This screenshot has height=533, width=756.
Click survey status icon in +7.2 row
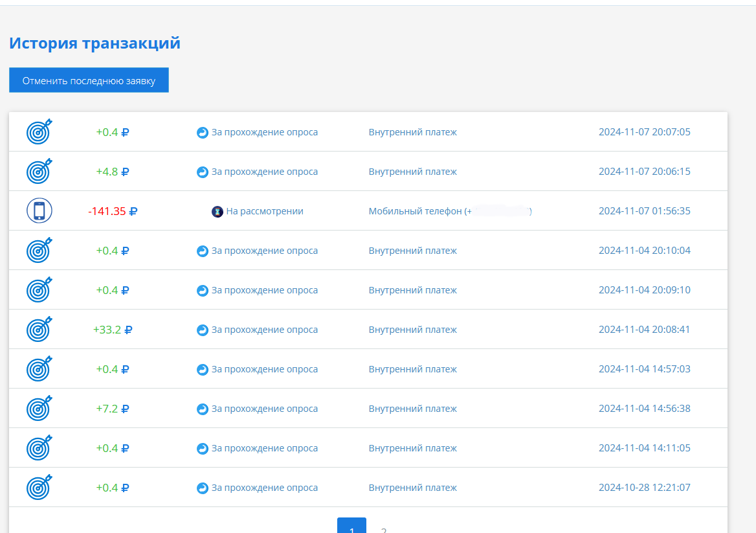pyautogui.click(x=203, y=409)
